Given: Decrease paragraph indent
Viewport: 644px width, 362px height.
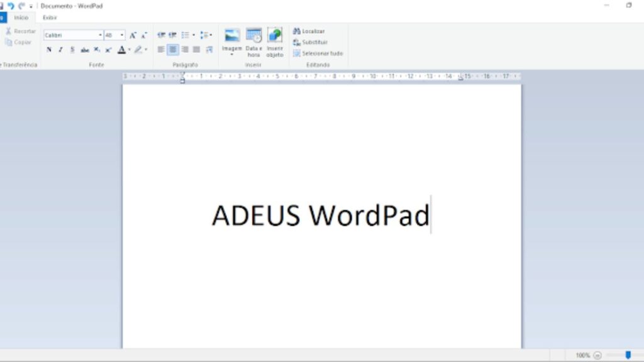Looking at the screenshot, I should coord(161,35).
